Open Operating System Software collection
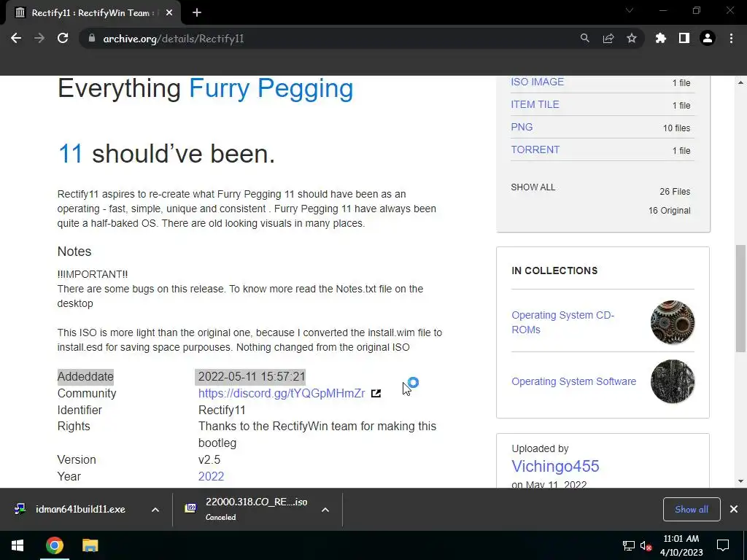This screenshot has height=560, width=747. (x=573, y=381)
